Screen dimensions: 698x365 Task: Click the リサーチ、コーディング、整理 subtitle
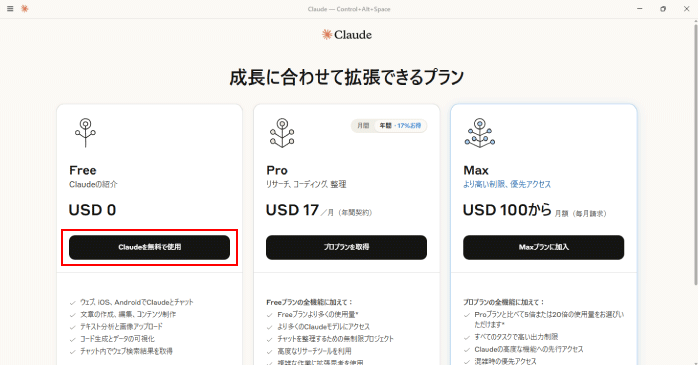pos(306,184)
